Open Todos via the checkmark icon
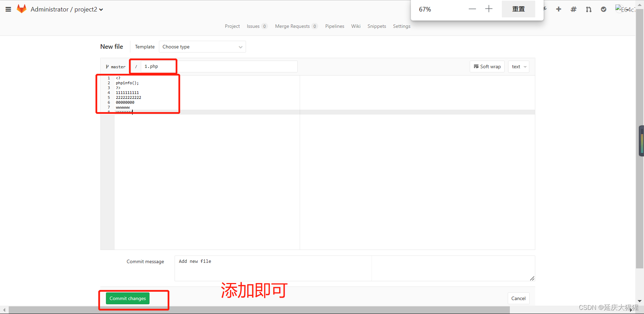Viewport: 644px width, 314px height. [603, 9]
